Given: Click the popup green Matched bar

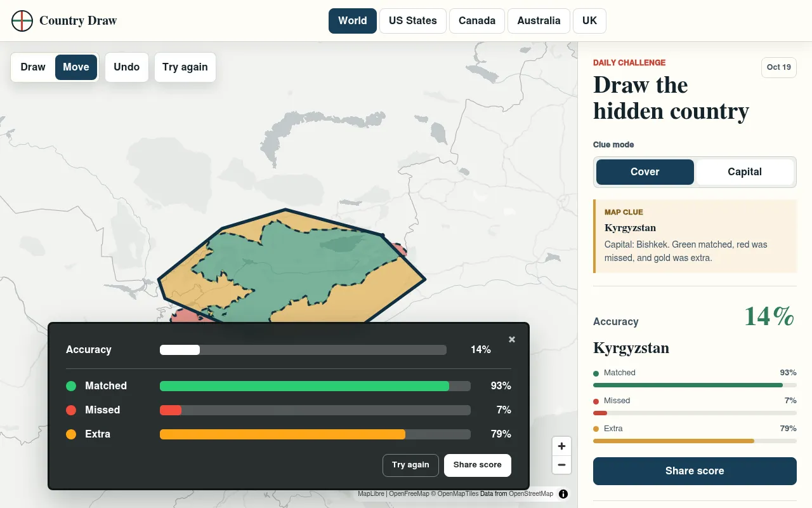Looking at the screenshot, I should pos(315,386).
